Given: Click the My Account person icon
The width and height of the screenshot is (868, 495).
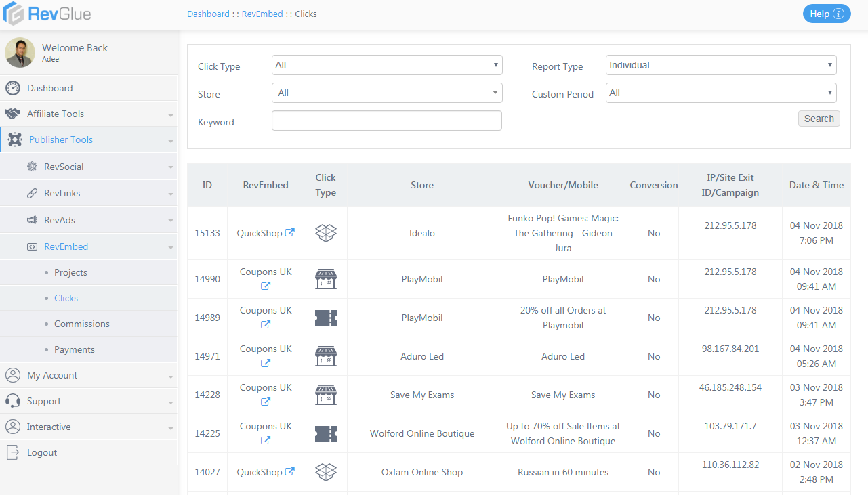Looking at the screenshot, I should click(13, 375).
